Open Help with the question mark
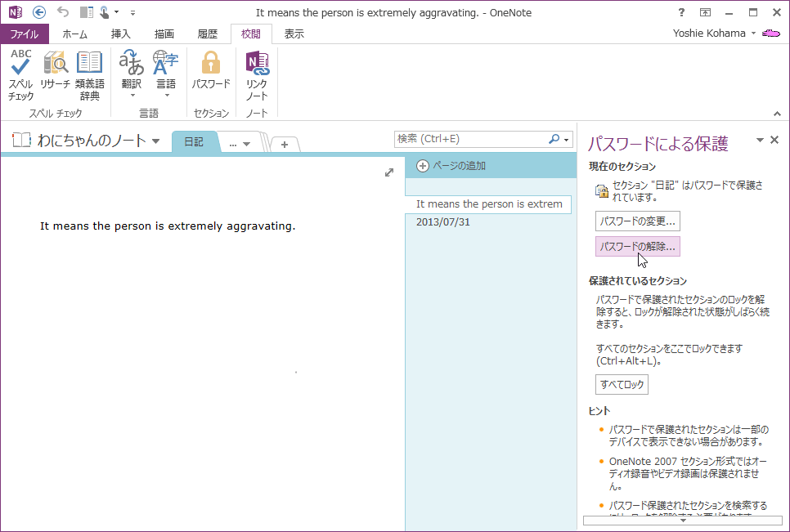790x532 pixels. 682,12
